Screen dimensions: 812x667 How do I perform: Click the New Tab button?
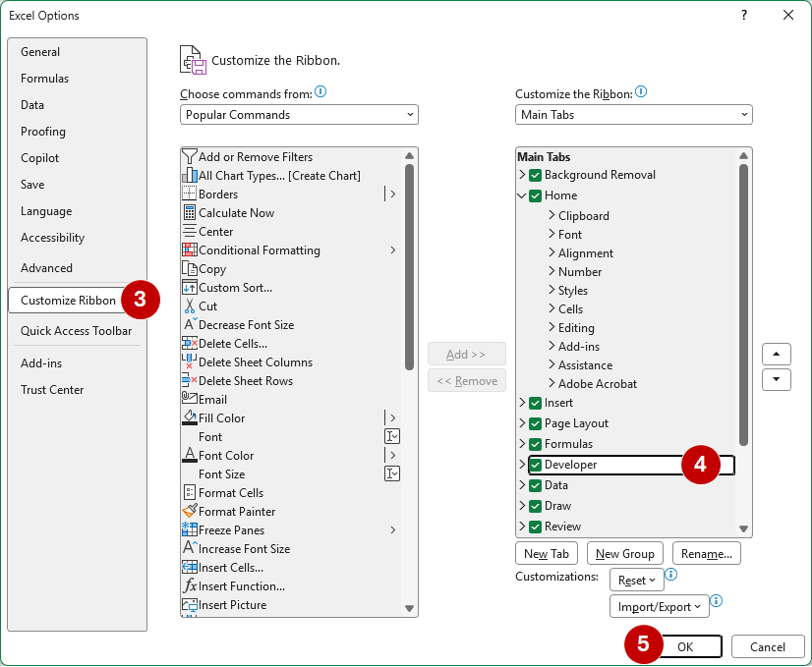[547, 554]
